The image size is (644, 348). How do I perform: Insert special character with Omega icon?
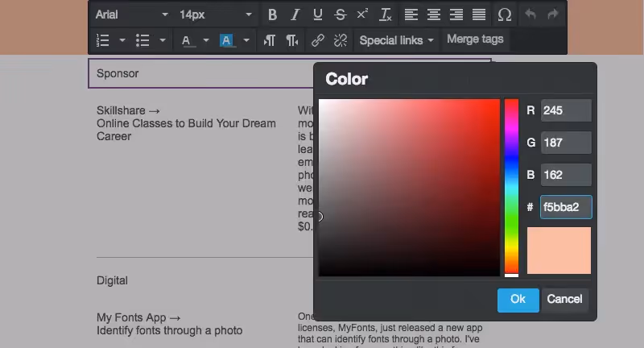505,14
